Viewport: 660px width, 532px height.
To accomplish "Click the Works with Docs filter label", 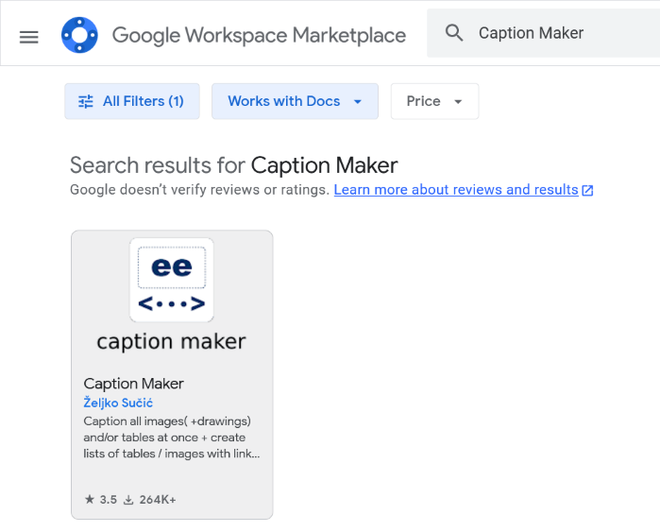I will (284, 101).
